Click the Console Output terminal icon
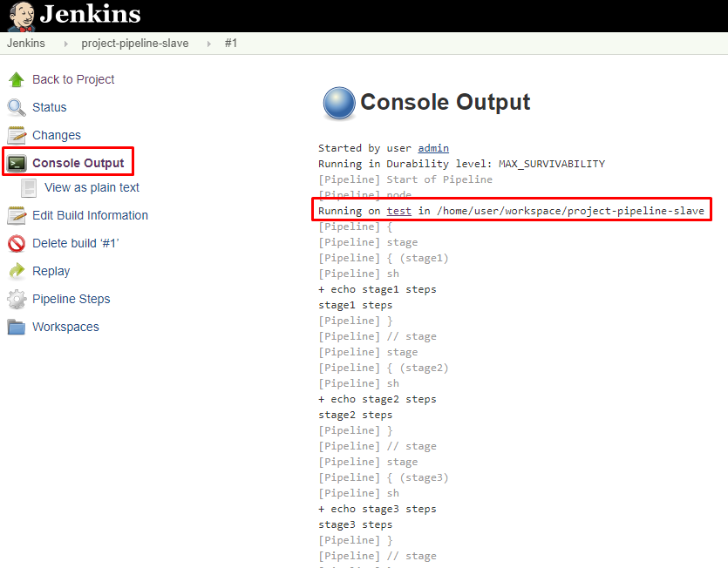The height and width of the screenshot is (568, 728). [x=17, y=163]
